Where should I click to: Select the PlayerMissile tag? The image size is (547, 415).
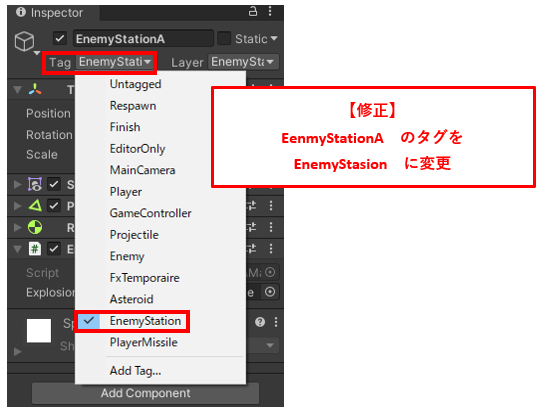point(160,342)
